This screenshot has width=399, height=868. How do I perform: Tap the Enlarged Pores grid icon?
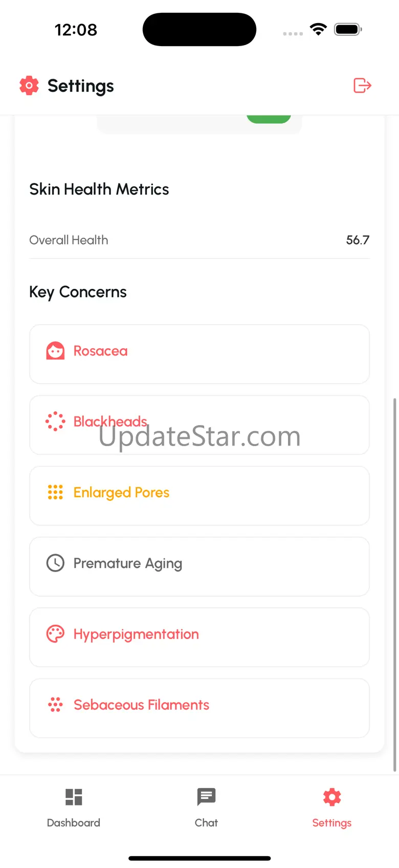point(55,493)
